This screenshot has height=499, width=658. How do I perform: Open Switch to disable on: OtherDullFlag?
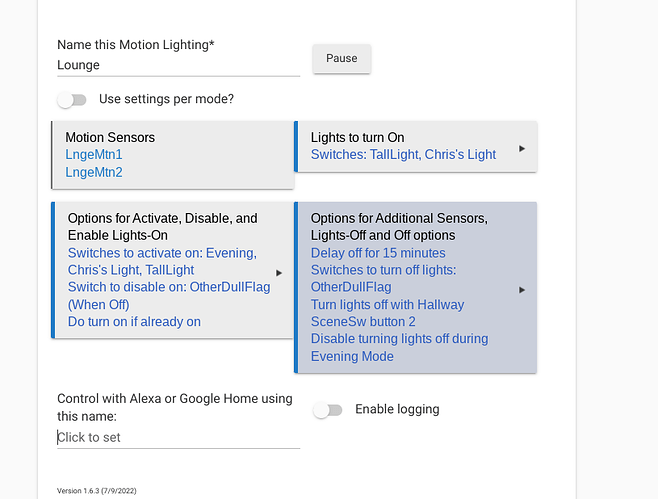click(169, 296)
